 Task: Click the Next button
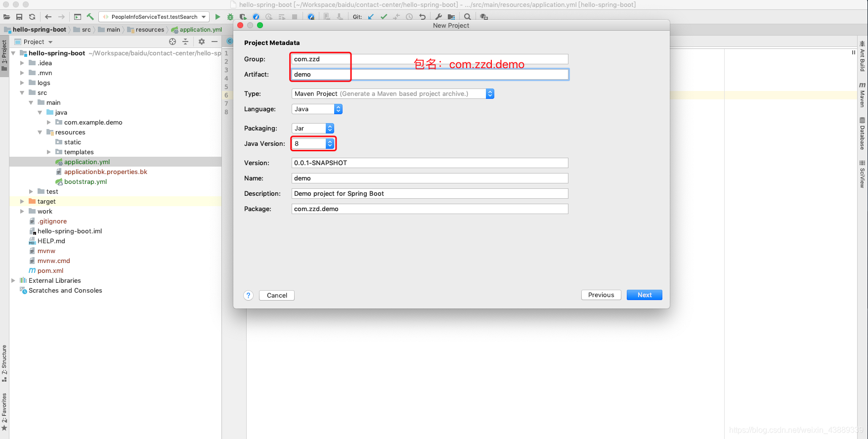click(645, 295)
